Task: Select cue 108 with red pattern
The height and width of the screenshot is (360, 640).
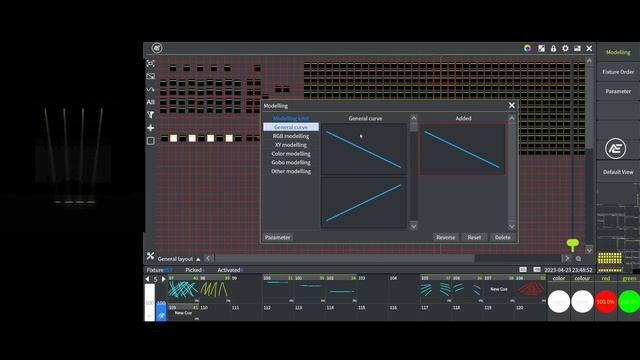Action: (x=530, y=289)
